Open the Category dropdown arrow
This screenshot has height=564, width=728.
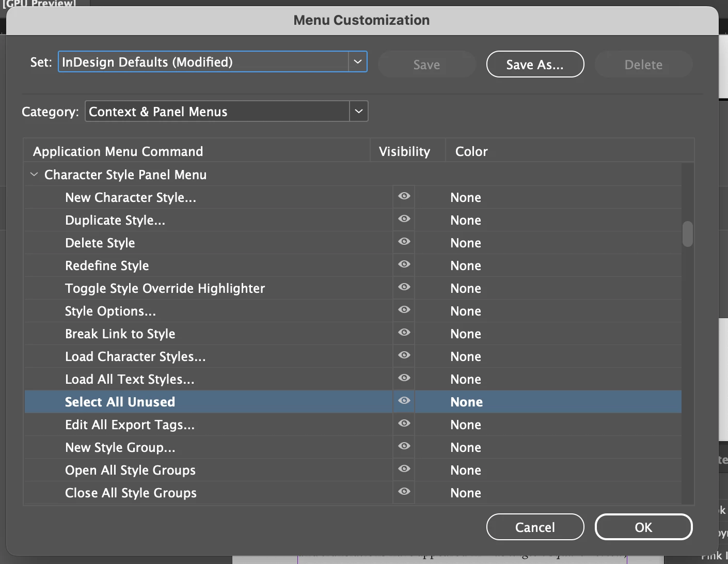pos(359,112)
